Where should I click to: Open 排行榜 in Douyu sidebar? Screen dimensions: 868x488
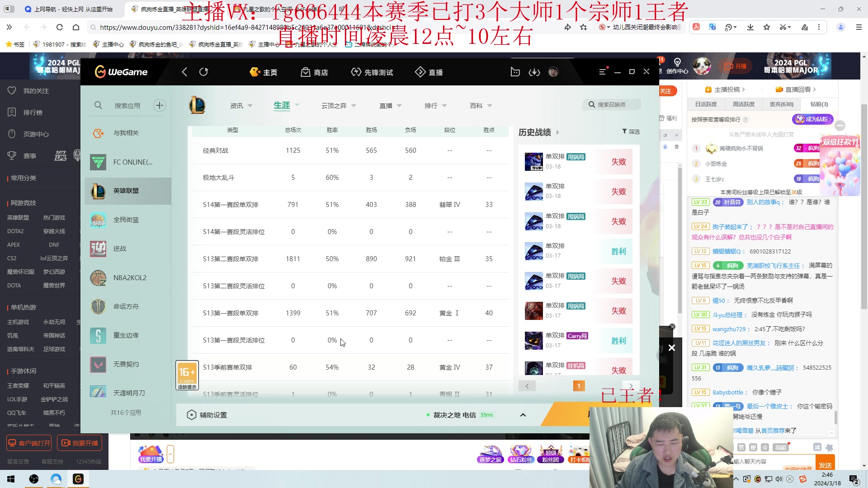click(x=25, y=113)
